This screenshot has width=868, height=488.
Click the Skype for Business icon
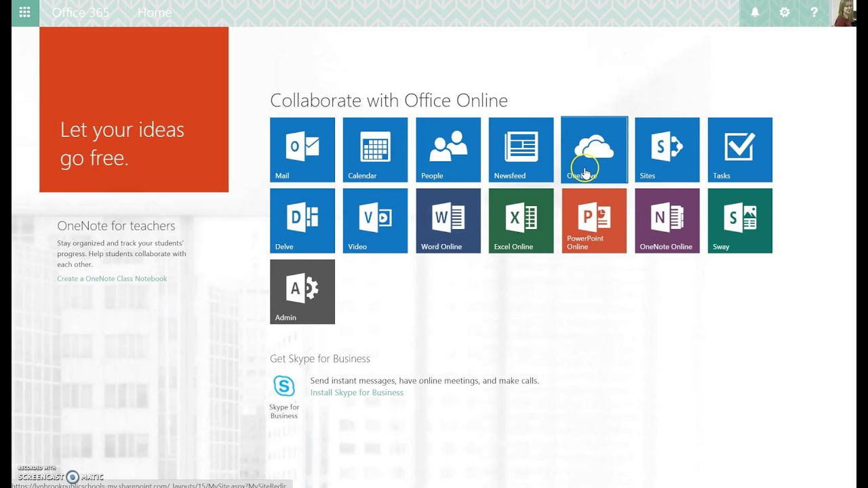[x=284, y=386]
